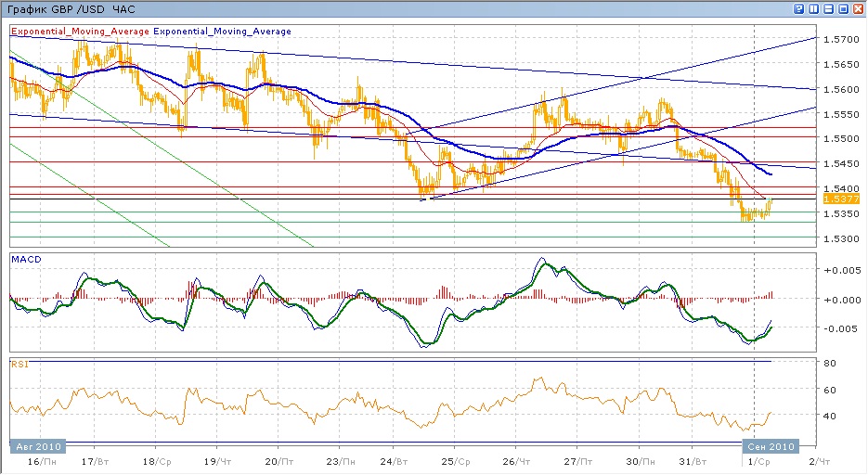This screenshot has height=475, width=868.
Task: Click the Авг 2010 month marker
Action: [39, 446]
